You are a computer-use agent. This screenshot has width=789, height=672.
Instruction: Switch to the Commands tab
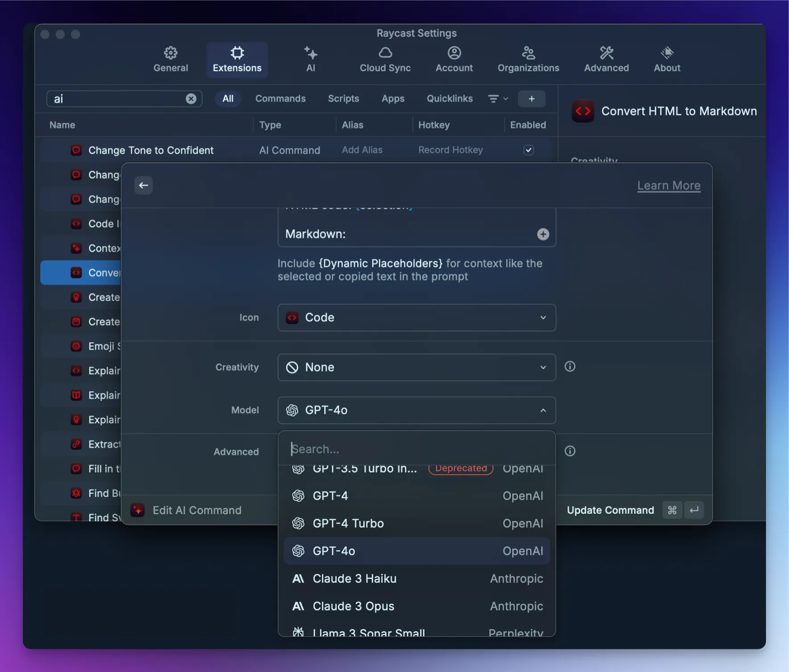pyautogui.click(x=280, y=98)
